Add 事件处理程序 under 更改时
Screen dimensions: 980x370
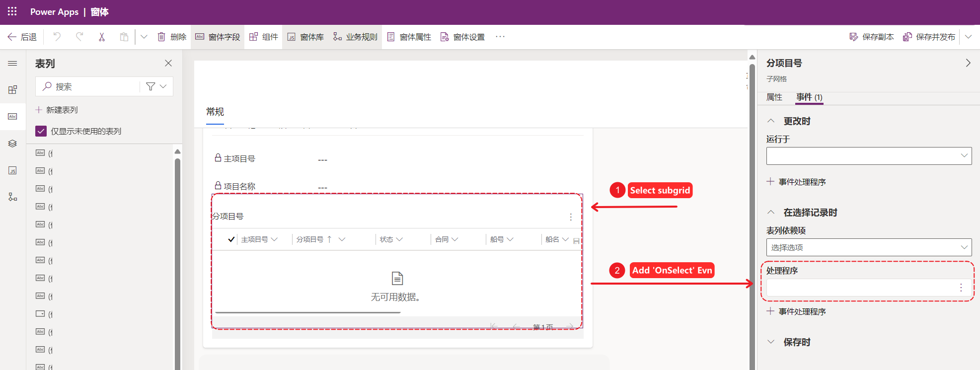[796, 182]
